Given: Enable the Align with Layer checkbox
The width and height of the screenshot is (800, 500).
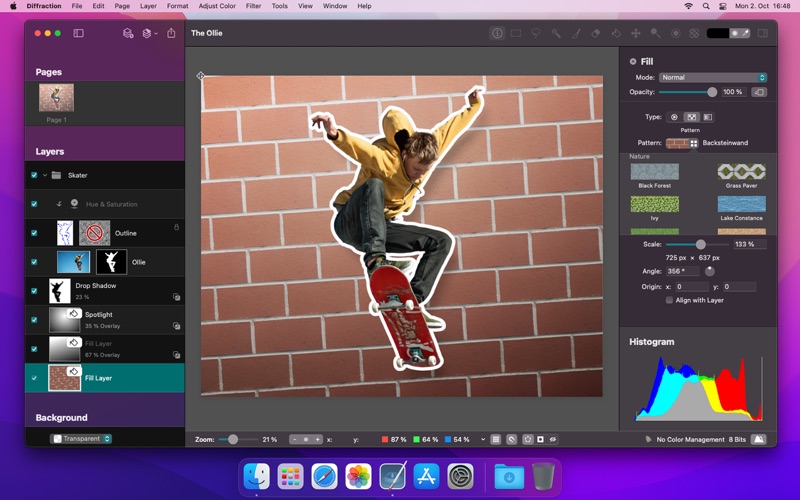Looking at the screenshot, I should pos(669,300).
